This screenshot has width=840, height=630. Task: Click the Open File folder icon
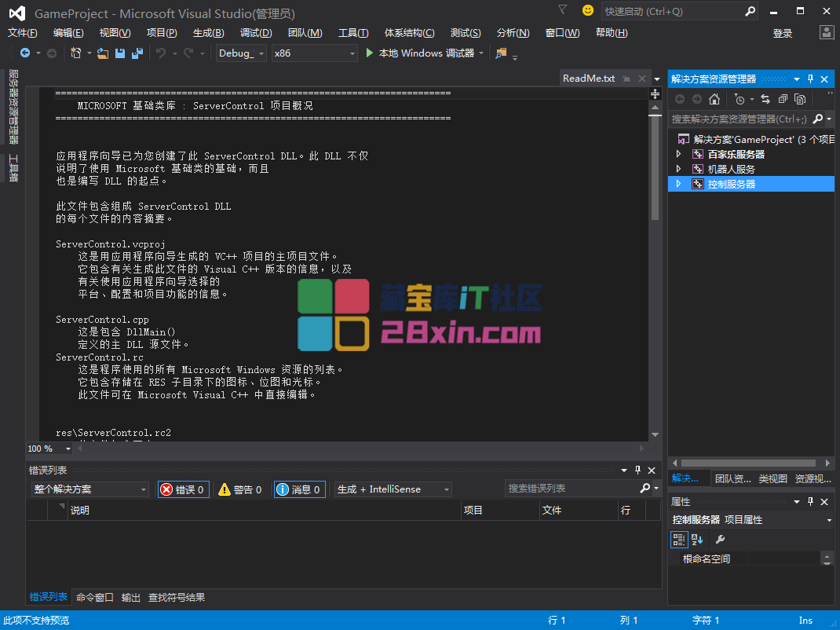(x=102, y=53)
